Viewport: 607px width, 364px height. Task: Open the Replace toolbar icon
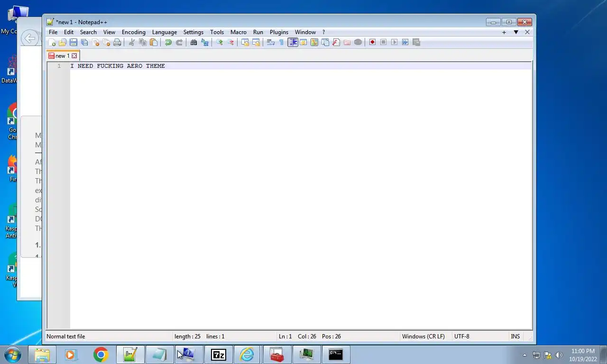pos(205,42)
